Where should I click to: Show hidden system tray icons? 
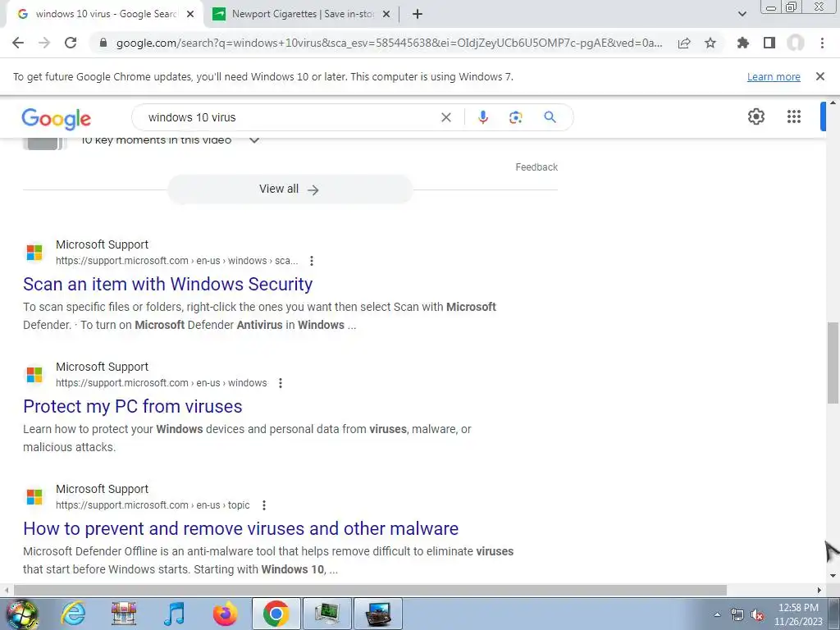pyautogui.click(x=717, y=614)
